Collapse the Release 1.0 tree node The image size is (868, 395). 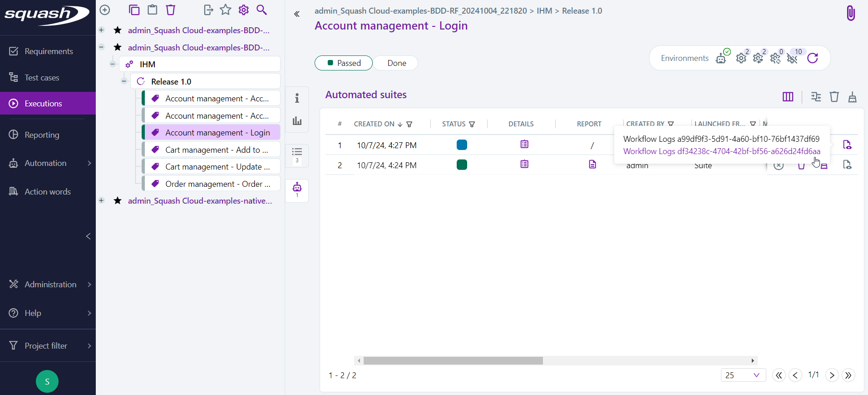pos(124,81)
